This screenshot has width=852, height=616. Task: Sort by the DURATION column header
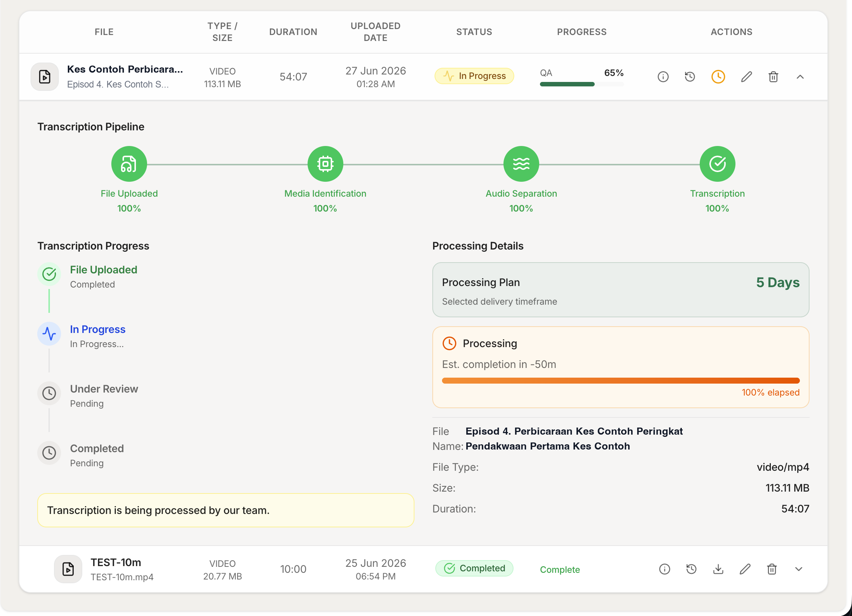click(x=293, y=32)
